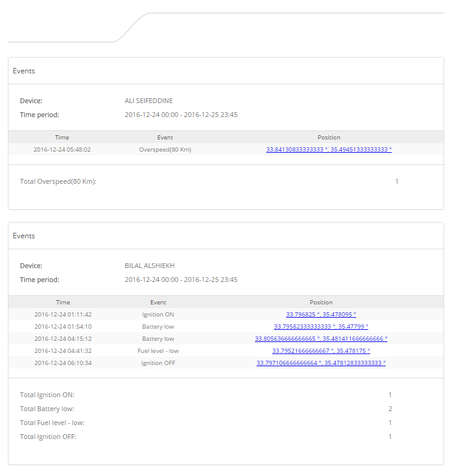The width and height of the screenshot is (452, 476).
Task: Click the BILAL ALSHIEKH device name
Action: click(x=150, y=266)
